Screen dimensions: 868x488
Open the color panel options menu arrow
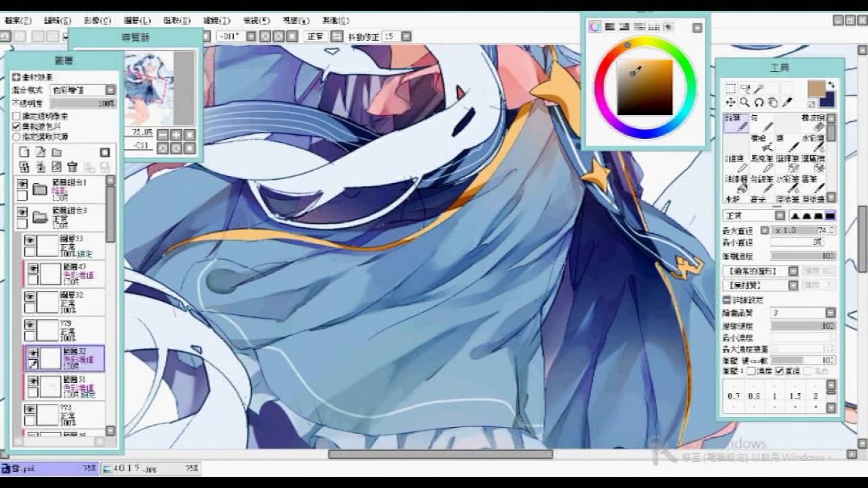click(x=697, y=28)
